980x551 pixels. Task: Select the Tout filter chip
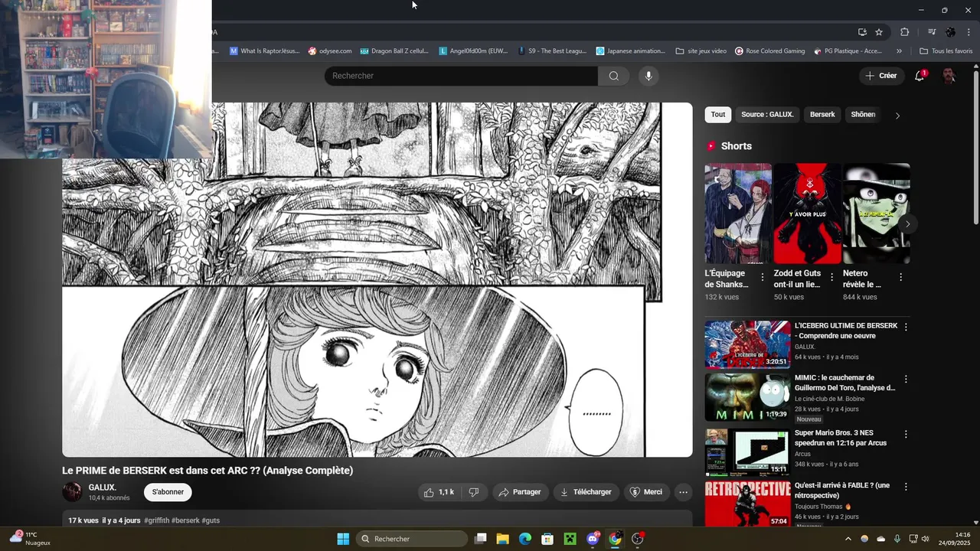click(x=718, y=115)
